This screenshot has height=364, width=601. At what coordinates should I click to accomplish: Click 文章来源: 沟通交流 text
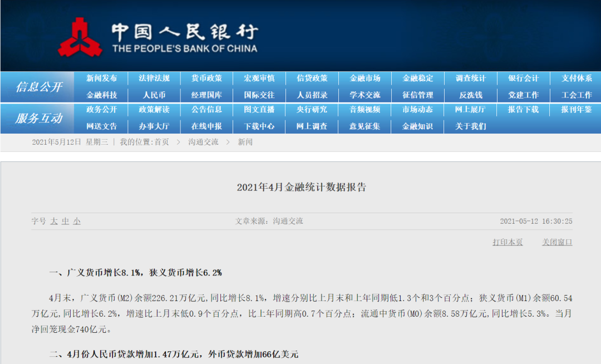(x=269, y=221)
